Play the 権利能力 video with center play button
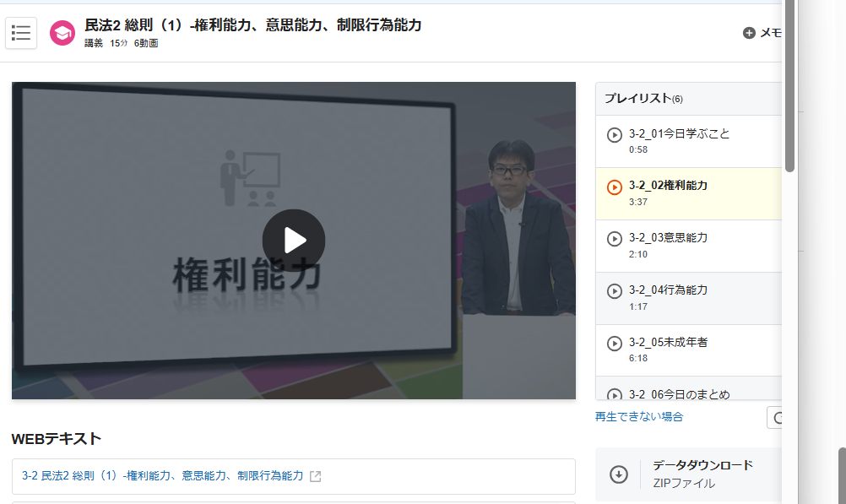846x504 pixels. [x=293, y=241]
